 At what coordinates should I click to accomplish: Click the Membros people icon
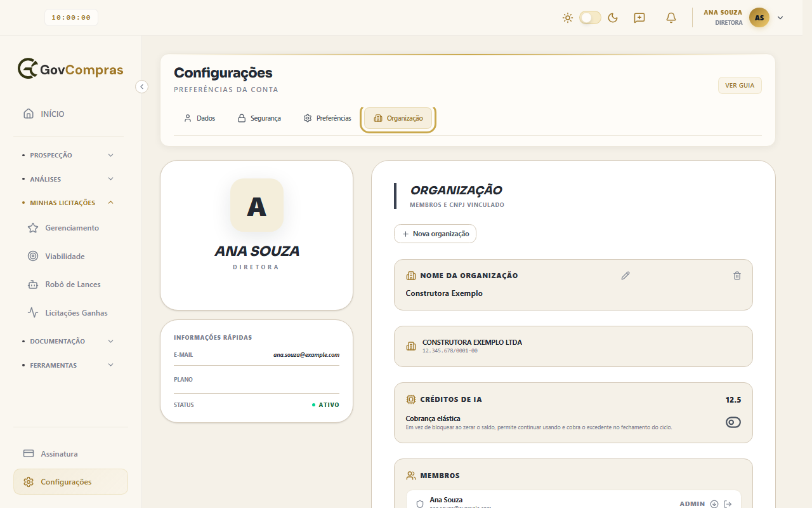(411, 476)
